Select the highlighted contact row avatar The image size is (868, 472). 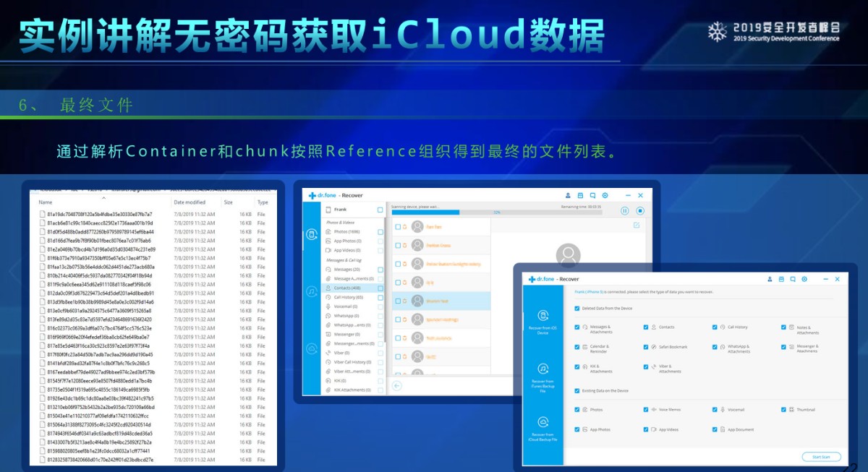(x=417, y=301)
